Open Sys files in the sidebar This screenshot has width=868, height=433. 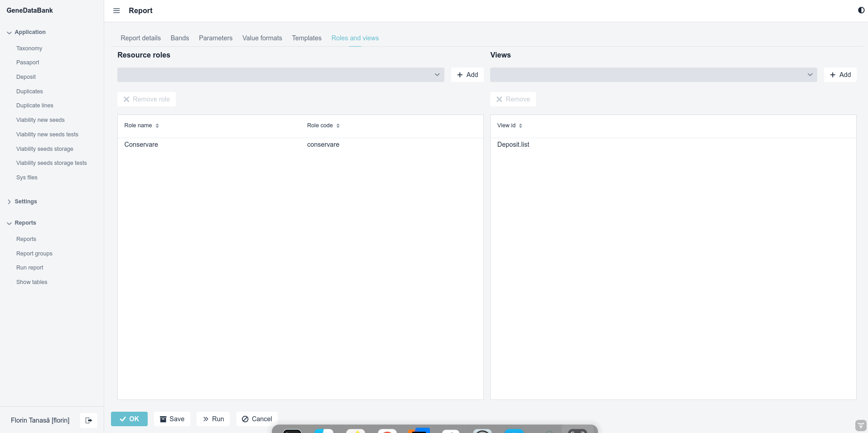(x=27, y=178)
